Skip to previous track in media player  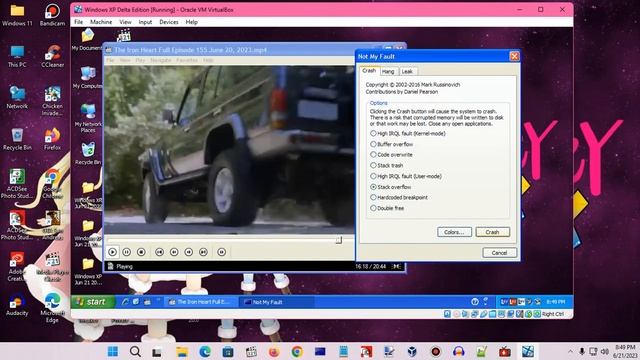(159, 252)
